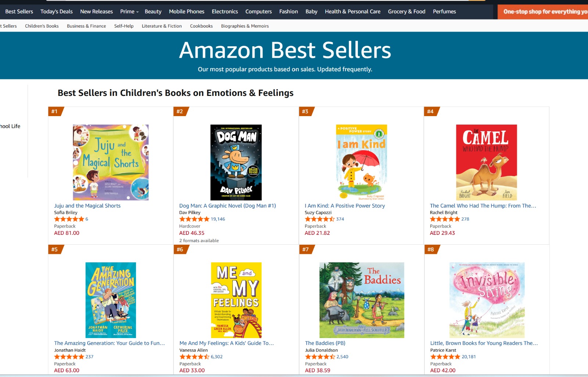This screenshot has height=377, width=588.
Task: Open Today's Deals in navigation bar
Action: pyautogui.click(x=57, y=11)
